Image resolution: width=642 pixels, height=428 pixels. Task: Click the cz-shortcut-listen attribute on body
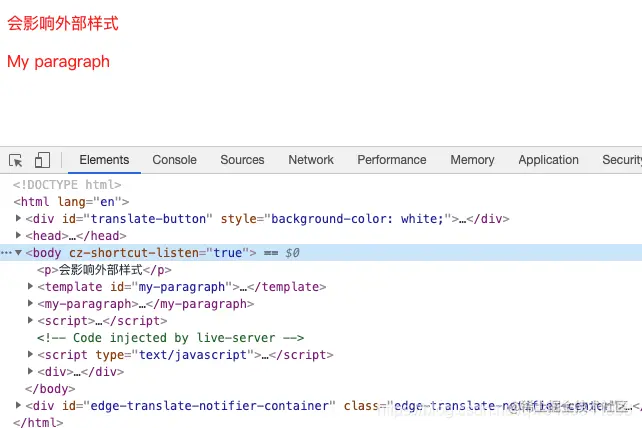pyautogui.click(x=162, y=253)
